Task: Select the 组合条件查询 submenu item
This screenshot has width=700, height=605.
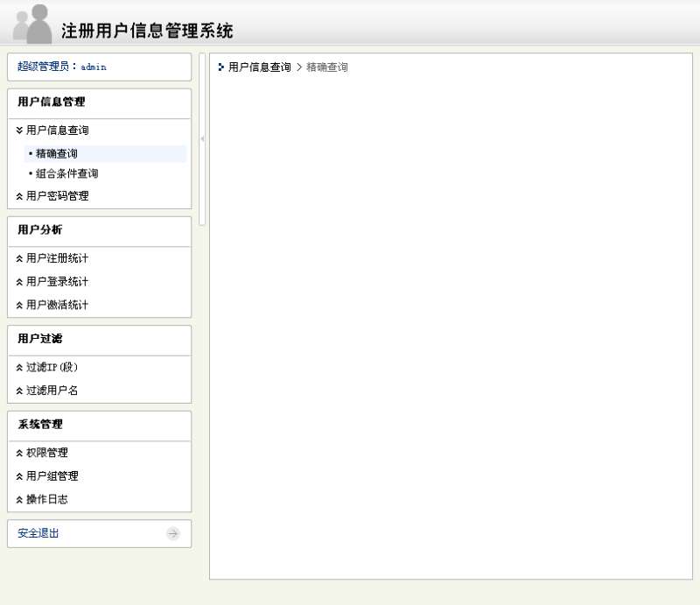Action: click(66, 173)
